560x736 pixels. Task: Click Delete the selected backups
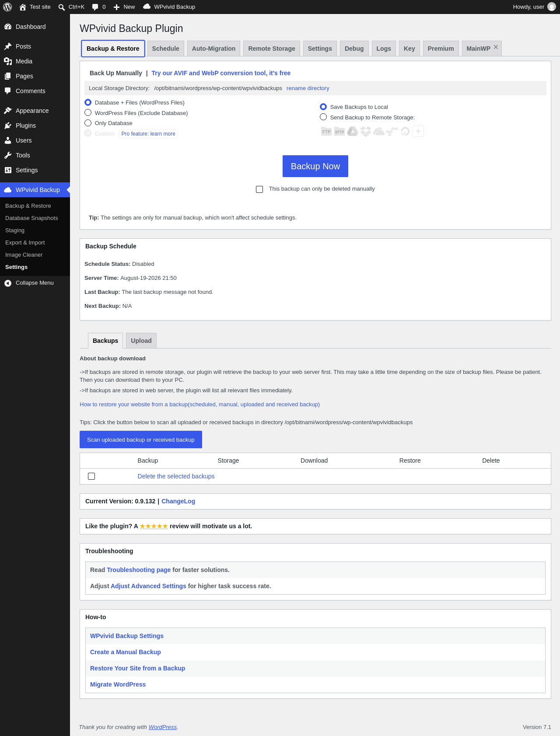(176, 476)
